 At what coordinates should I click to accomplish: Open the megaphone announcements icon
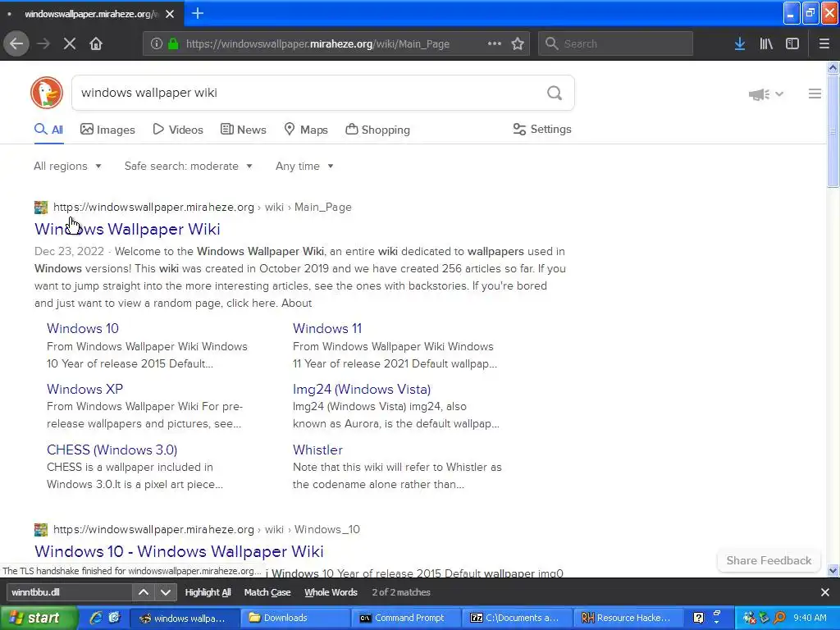click(x=759, y=94)
